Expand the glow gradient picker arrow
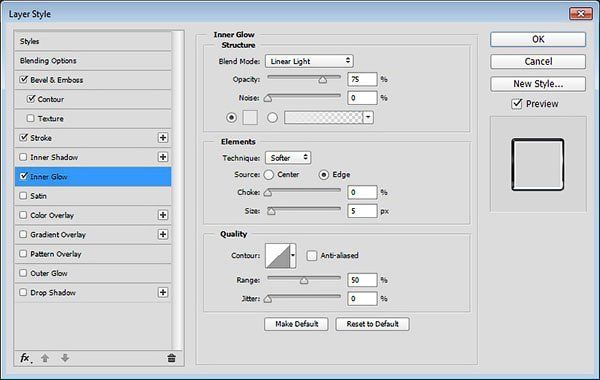Image resolution: width=600 pixels, height=380 pixels. coord(368,117)
